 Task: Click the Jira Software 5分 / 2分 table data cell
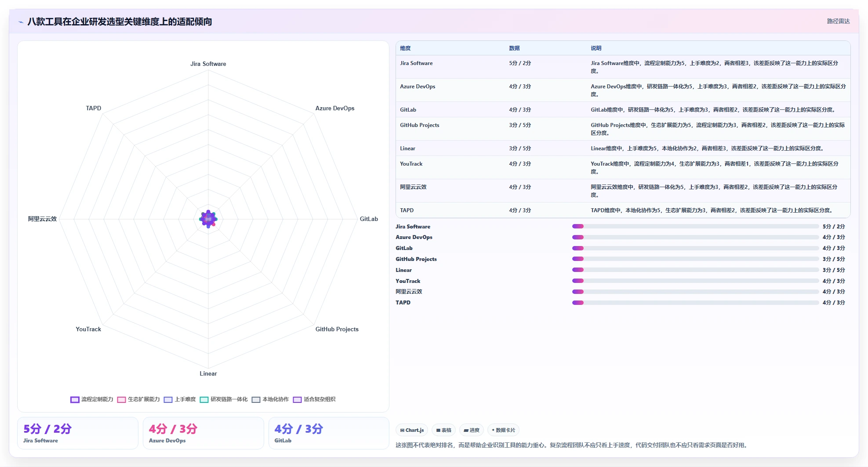click(520, 63)
